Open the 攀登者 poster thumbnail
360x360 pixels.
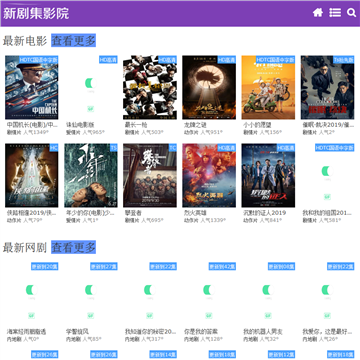pos(150,175)
